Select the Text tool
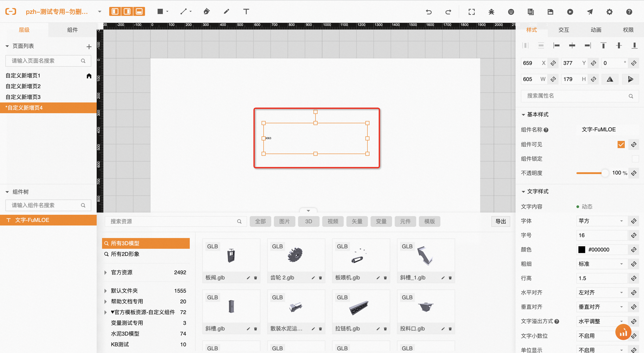This screenshot has width=644, height=353. [x=246, y=11]
